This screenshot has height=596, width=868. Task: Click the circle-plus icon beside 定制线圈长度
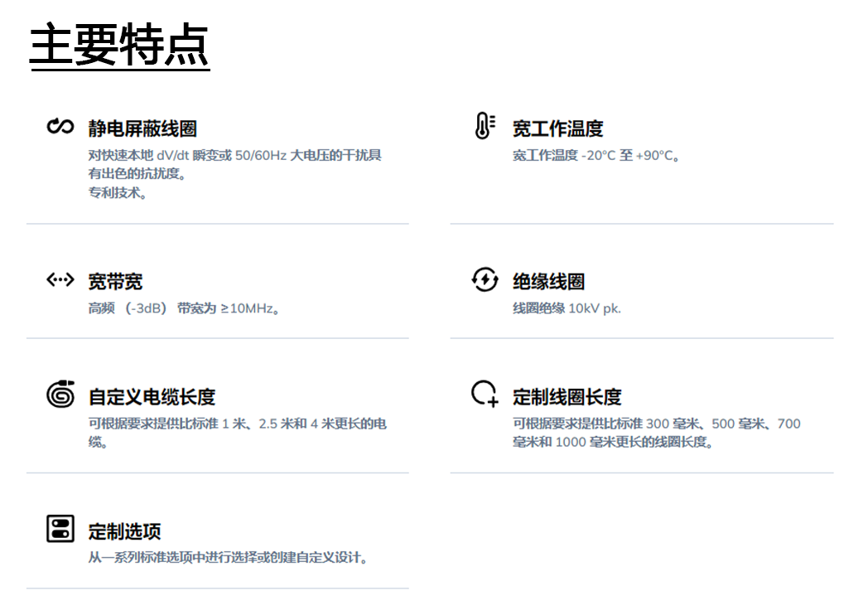pos(485,394)
